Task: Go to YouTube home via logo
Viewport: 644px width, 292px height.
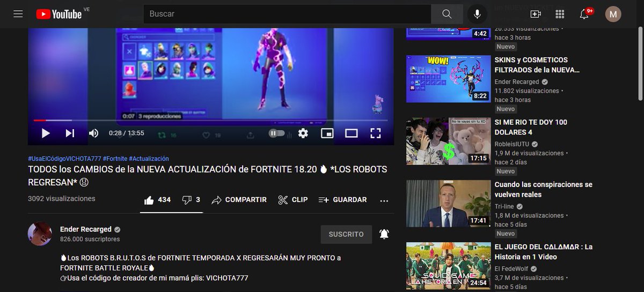Action: [x=59, y=14]
